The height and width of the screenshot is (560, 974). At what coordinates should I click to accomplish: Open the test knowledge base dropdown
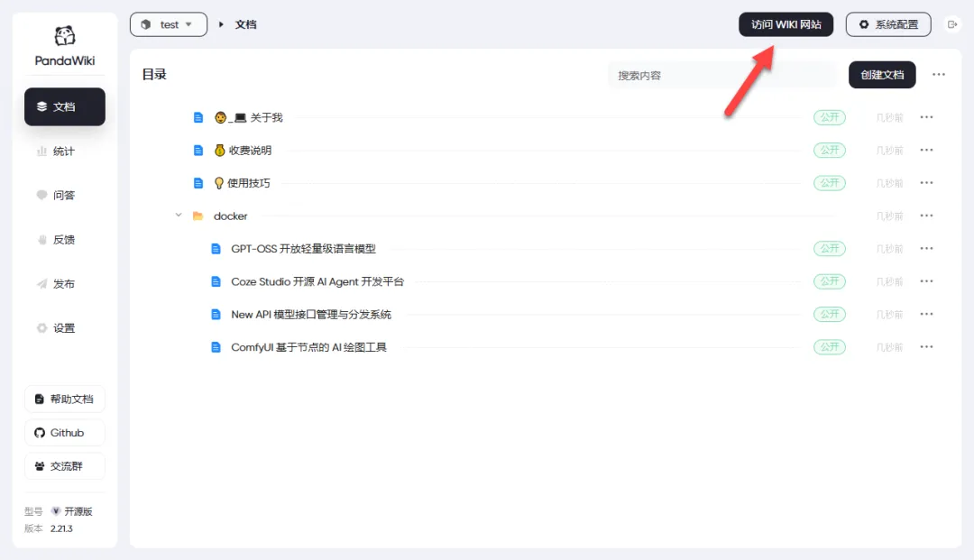(x=169, y=24)
